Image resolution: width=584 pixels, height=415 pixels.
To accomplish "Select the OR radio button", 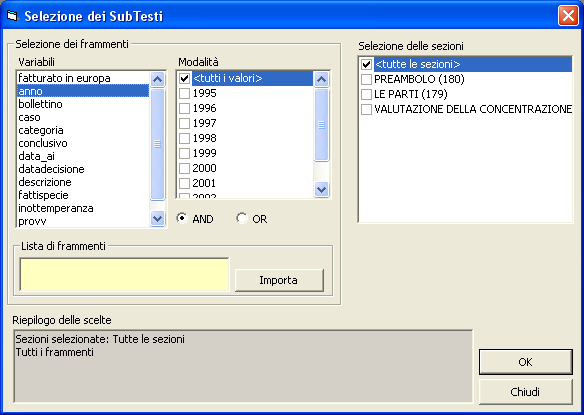I will coord(242,218).
